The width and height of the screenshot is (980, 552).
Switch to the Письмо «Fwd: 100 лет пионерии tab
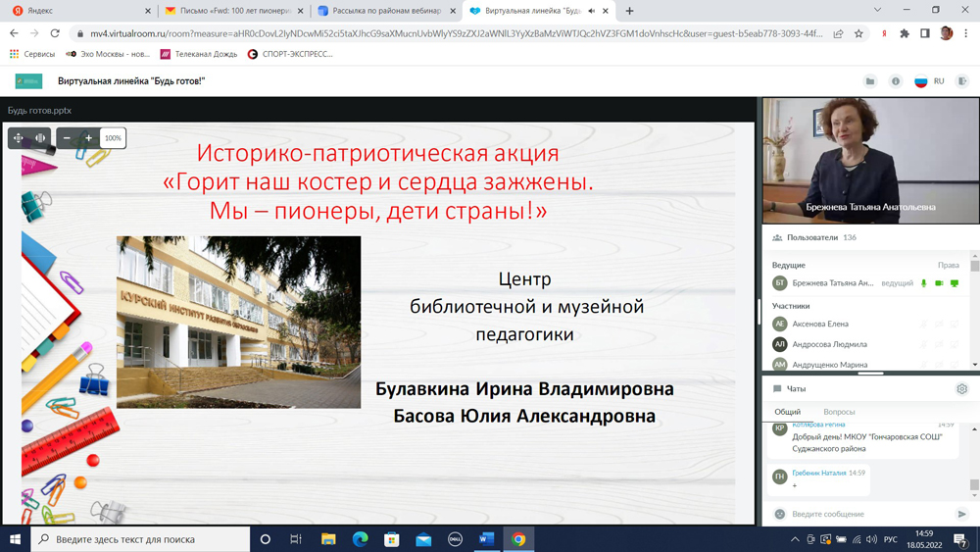pyautogui.click(x=234, y=11)
